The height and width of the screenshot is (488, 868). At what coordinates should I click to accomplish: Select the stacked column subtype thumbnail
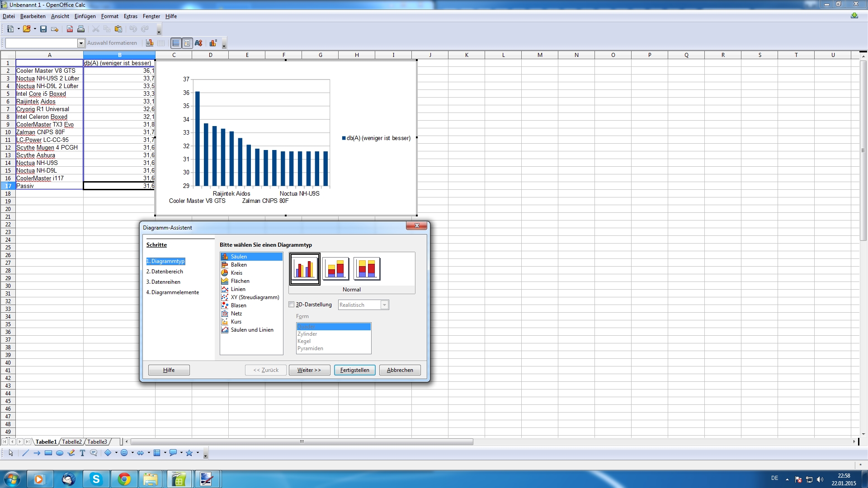click(x=336, y=269)
